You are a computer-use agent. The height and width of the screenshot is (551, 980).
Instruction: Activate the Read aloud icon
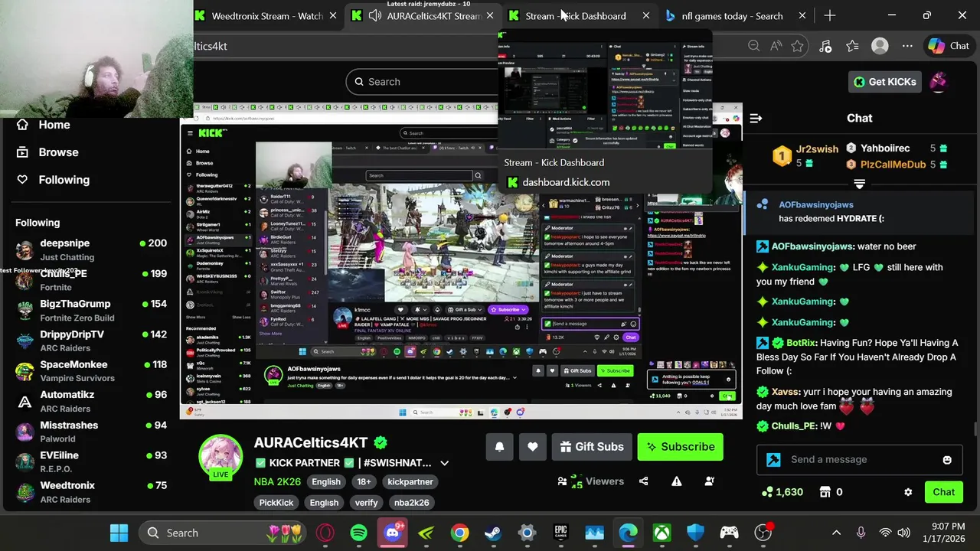click(776, 46)
